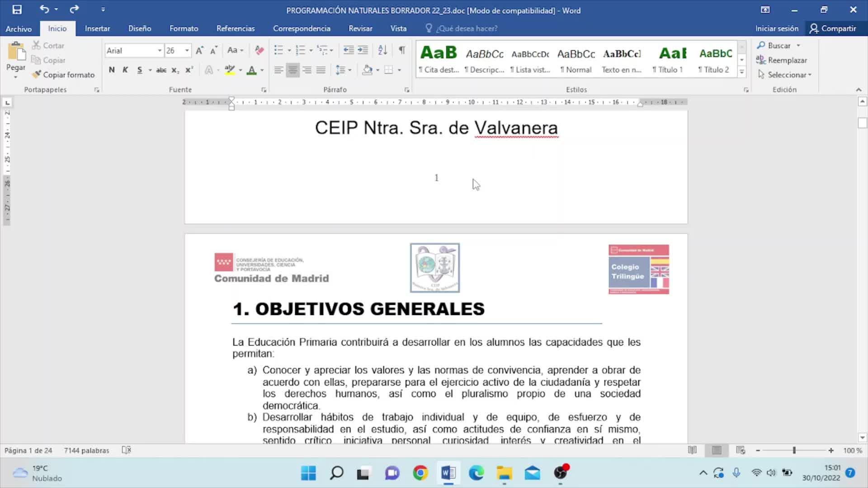Click the sort A-Z icon
Screen dimensions: 868x488
point(382,50)
